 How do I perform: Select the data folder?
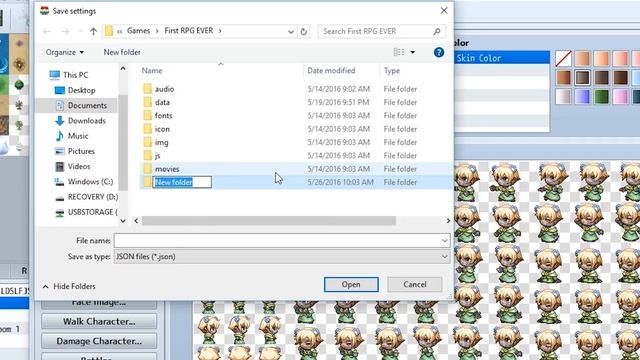pyautogui.click(x=162, y=102)
